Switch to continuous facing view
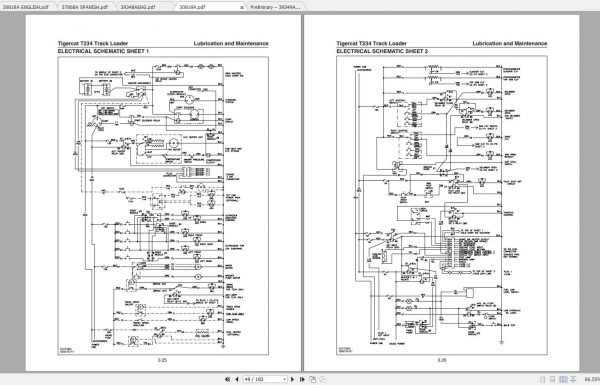 point(573,380)
